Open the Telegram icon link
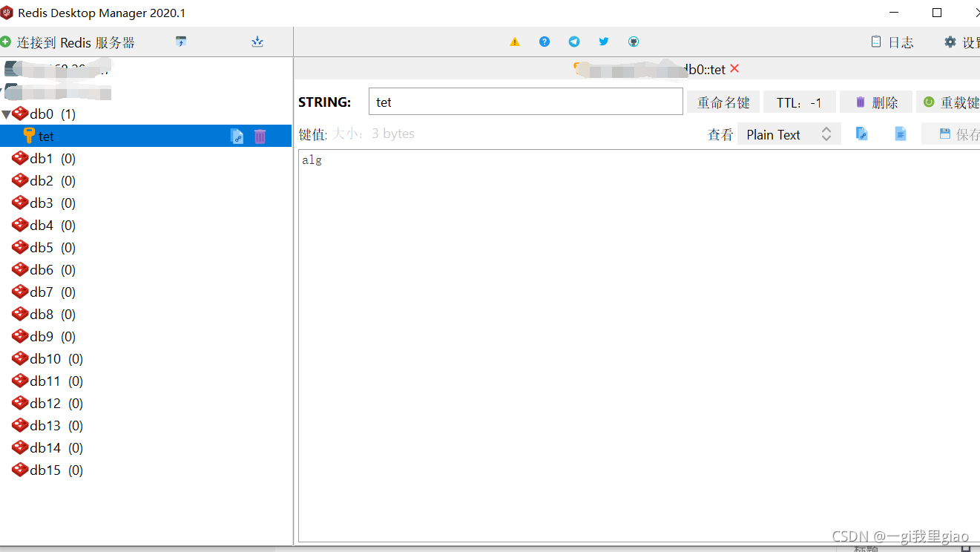 coord(574,42)
